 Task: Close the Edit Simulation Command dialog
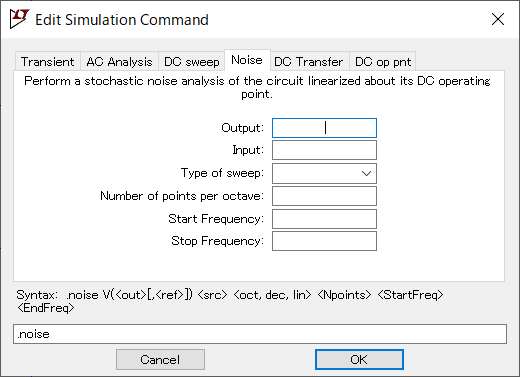[x=498, y=19]
